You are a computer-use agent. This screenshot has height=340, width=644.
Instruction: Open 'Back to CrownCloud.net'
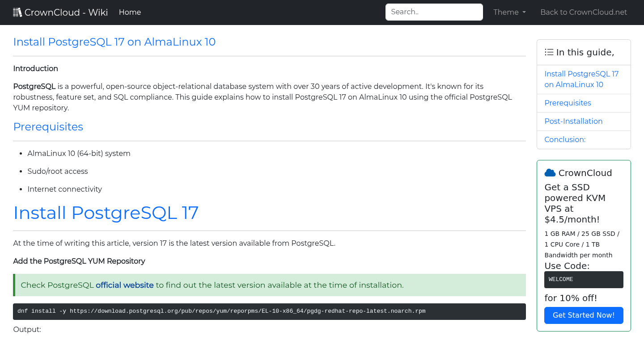(584, 12)
